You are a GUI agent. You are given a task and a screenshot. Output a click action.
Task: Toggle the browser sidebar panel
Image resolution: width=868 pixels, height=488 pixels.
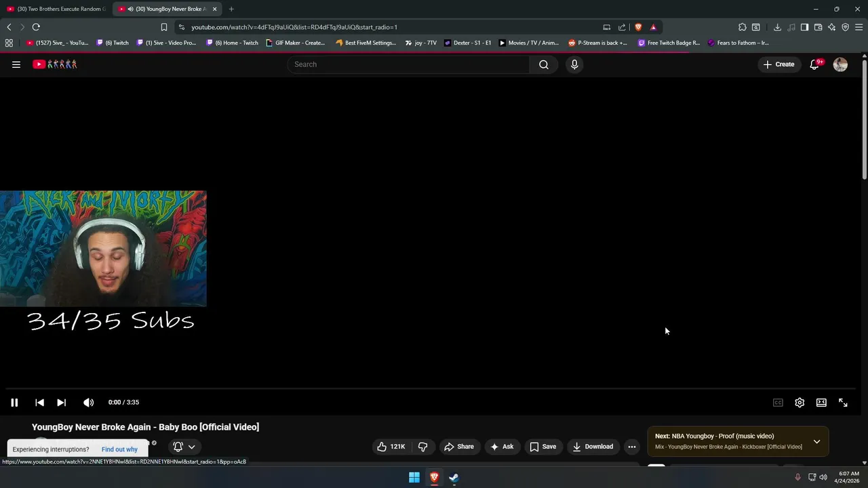pos(804,27)
